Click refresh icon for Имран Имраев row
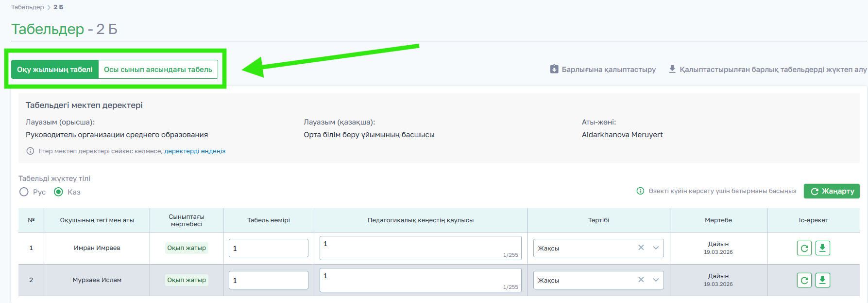 point(804,248)
